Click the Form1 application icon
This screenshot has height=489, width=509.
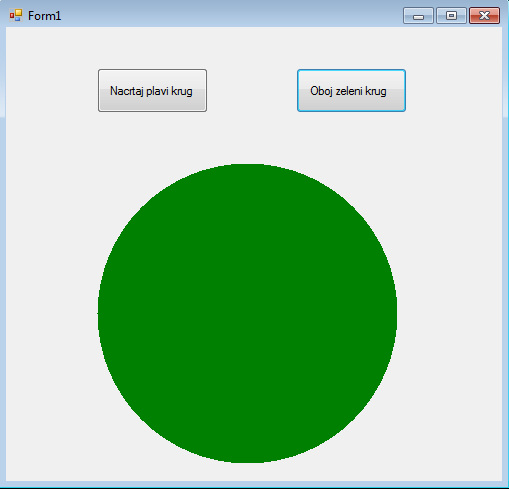16,15
